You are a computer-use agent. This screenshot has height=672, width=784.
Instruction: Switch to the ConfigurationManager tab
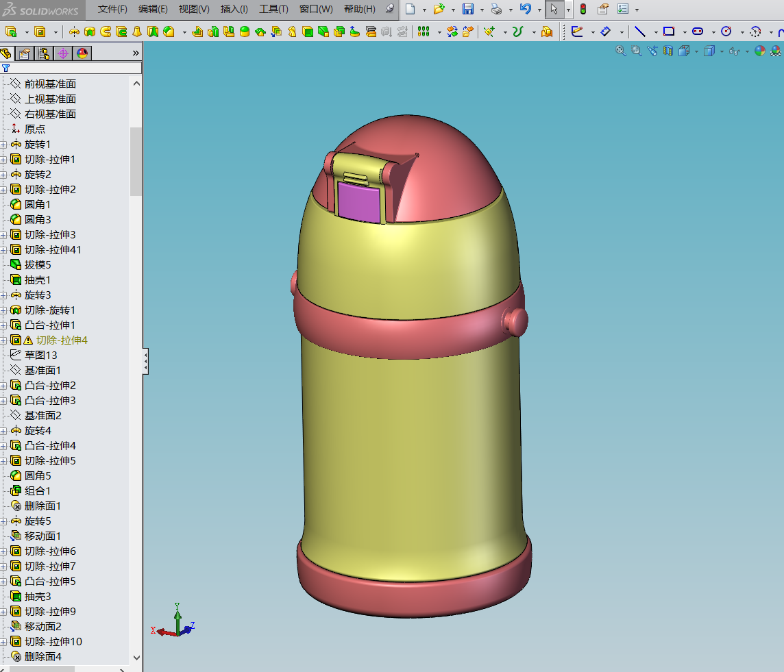point(44,53)
